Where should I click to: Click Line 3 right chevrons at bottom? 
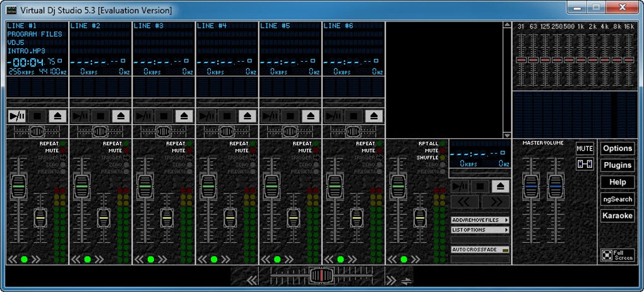pyautogui.click(x=162, y=259)
